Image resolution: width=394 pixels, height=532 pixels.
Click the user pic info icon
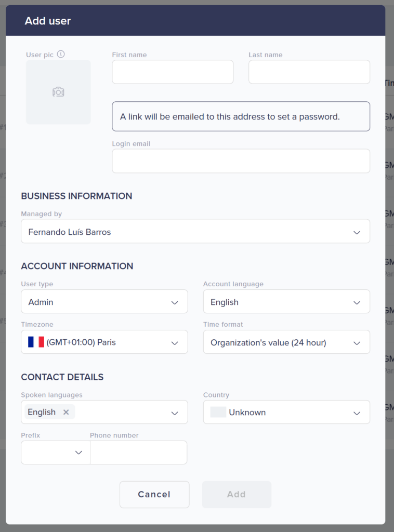coord(61,54)
